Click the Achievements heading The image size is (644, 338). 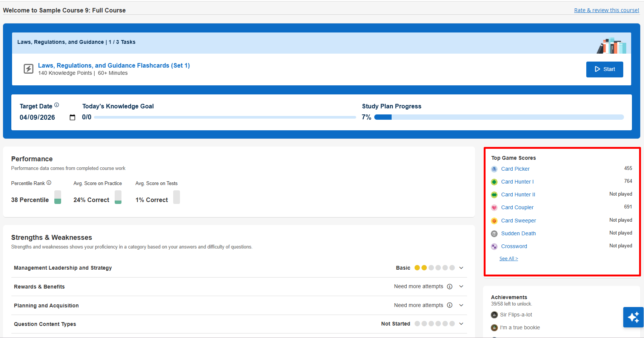tap(509, 297)
